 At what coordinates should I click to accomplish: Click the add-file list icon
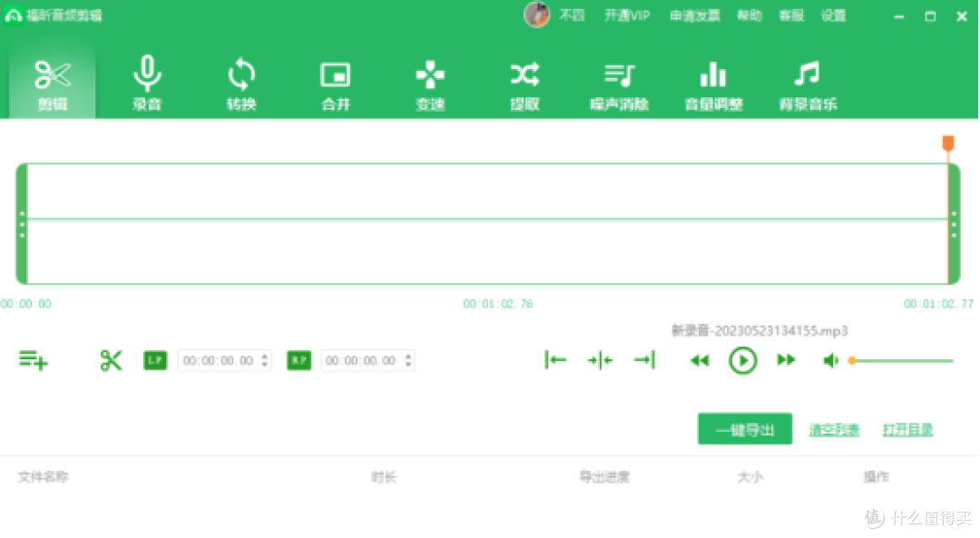[34, 360]
